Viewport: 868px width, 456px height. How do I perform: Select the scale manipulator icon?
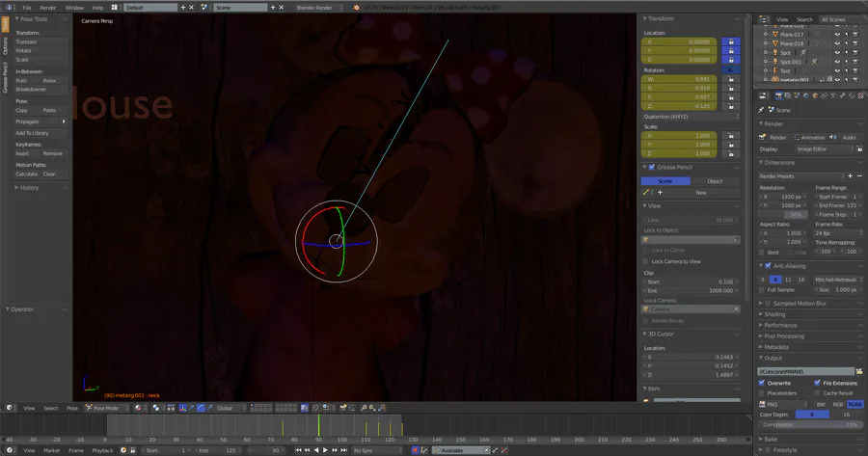(x=210, y=408)
